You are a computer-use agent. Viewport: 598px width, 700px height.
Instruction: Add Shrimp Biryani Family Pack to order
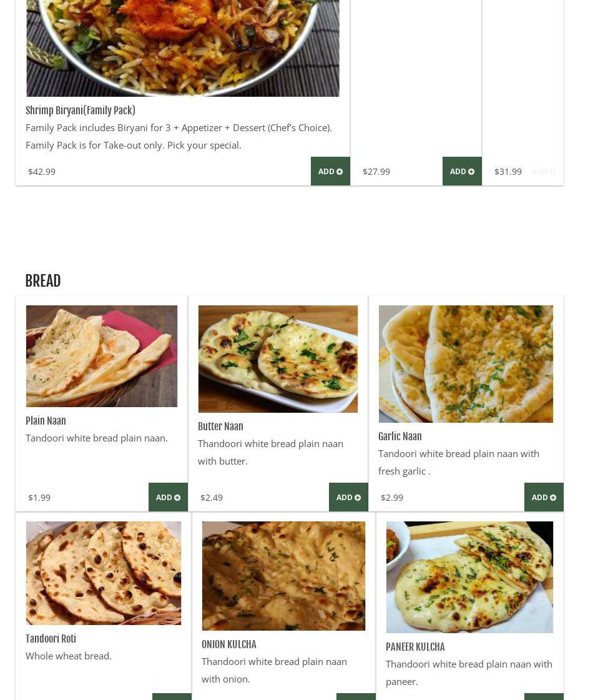point(330,171)
